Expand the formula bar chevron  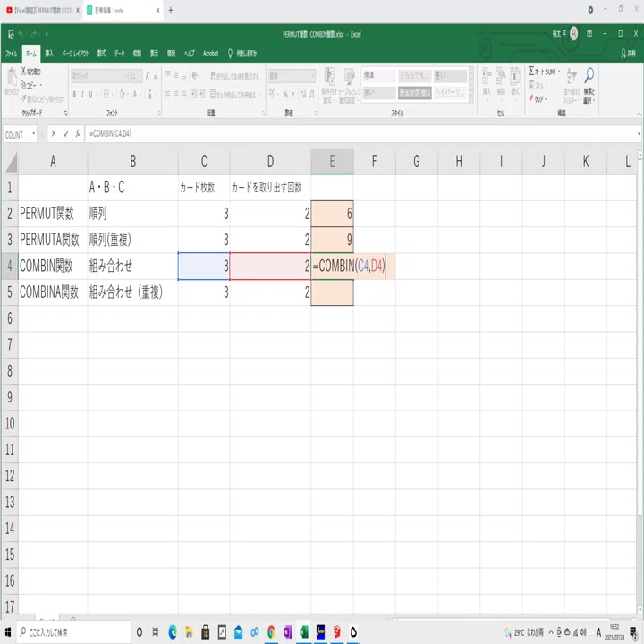coord(639,134)
